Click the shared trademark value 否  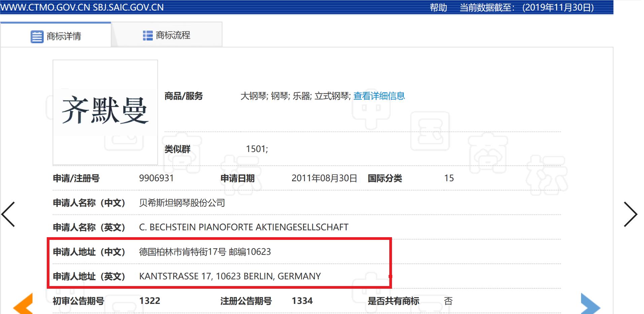(x=448, y=301)
